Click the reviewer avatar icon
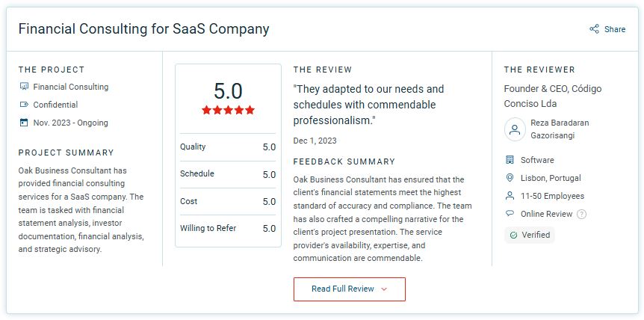The image size is (644, 320). pos(515,129)
